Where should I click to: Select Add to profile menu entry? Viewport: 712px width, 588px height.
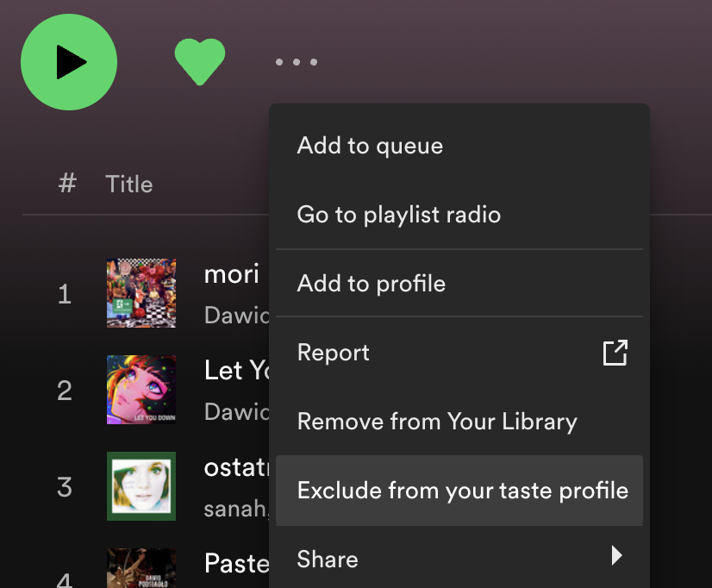coord(371,284)
